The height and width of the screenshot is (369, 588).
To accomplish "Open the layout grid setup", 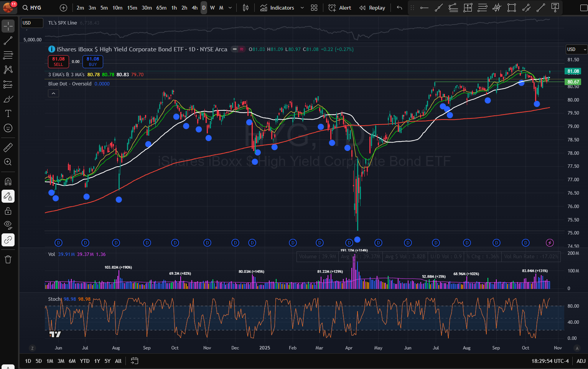I will tap(314, 8).
